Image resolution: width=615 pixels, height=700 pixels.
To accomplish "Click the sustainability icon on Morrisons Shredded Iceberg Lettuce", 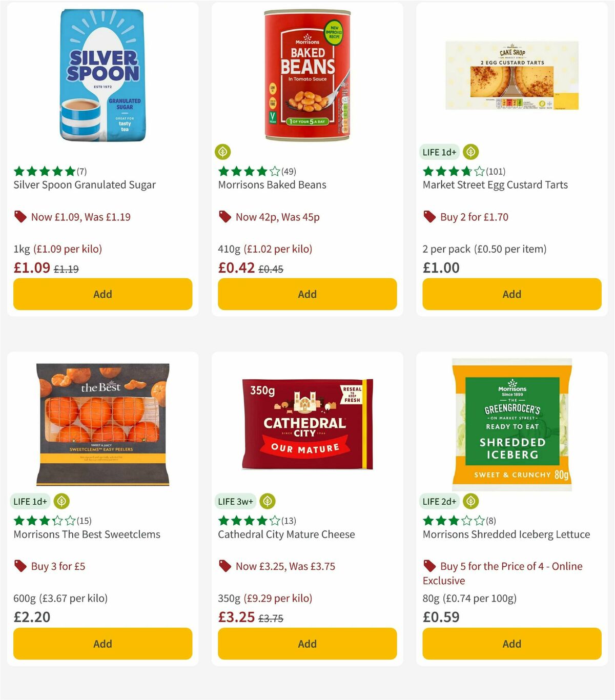I will click(x=470, y=501).
